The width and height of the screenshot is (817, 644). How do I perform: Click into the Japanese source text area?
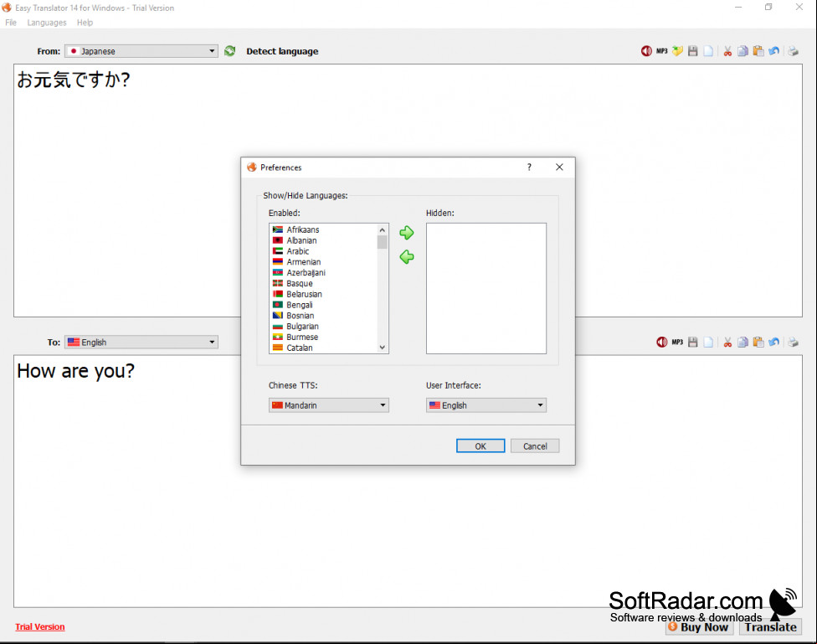point(408,190)
